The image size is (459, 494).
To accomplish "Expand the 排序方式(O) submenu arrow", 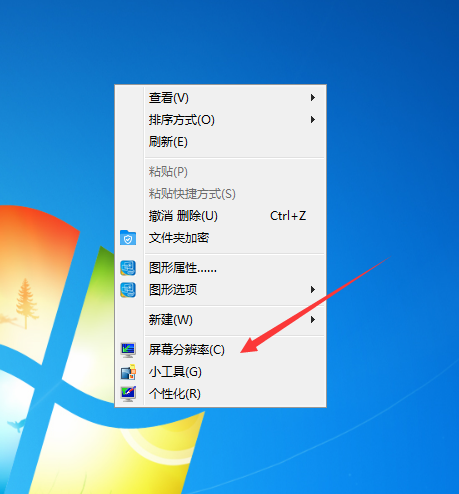I will point(313,120).
